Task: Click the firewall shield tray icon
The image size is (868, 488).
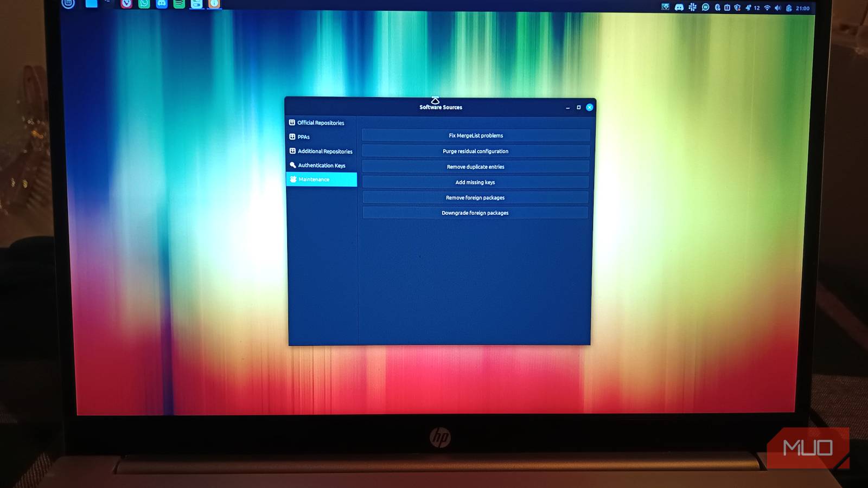Action: [x=737, y=8]
